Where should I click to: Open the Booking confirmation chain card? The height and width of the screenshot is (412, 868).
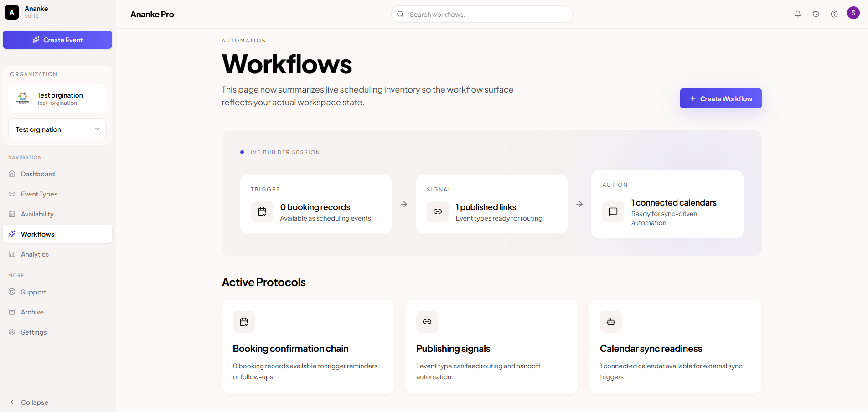[x=308, y=346]
